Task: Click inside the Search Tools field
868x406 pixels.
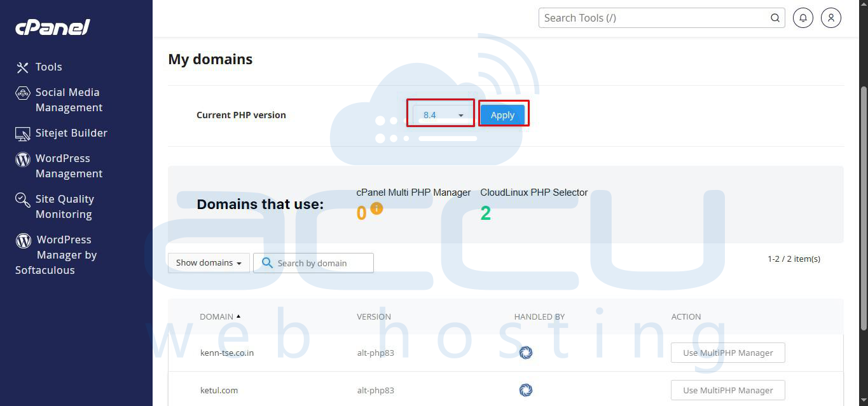Action: point(636,18)
